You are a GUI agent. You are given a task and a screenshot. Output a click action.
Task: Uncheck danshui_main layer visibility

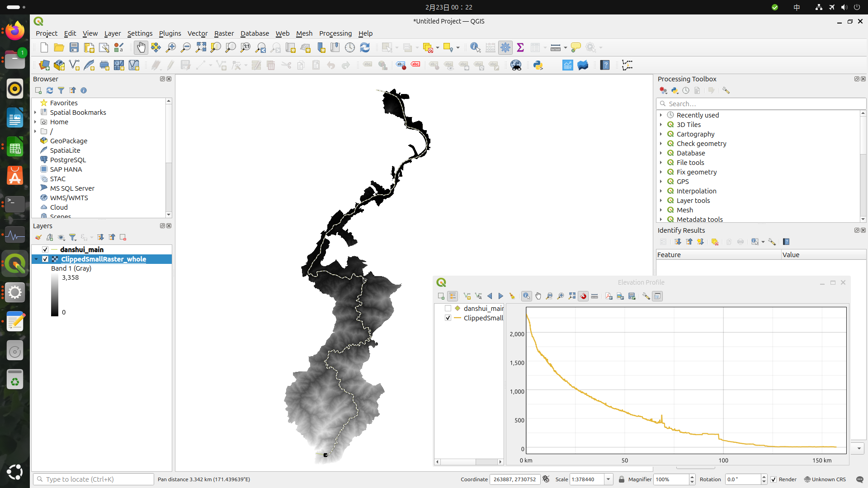click(x=45, y=249)
